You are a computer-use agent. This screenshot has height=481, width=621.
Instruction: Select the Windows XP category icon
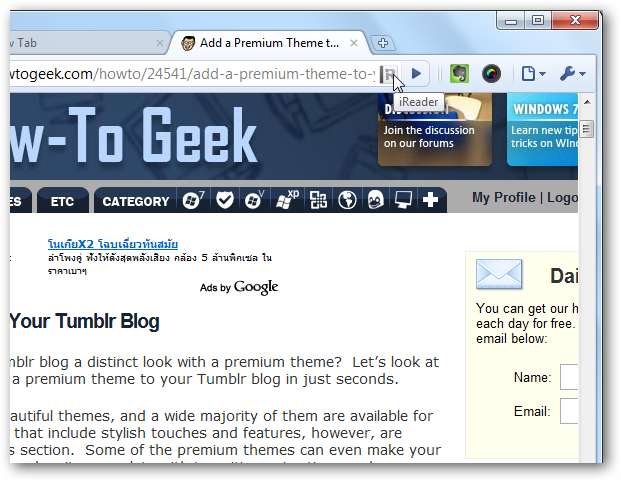(288, 200)
